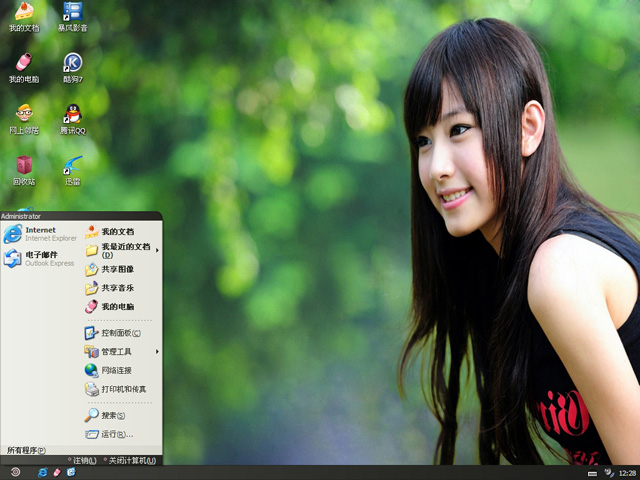The height and width of the screenshot is (480, 640).
Task: Select 电子邮件 Outlook Express in Start menu
Action: [x=40, y=259]
